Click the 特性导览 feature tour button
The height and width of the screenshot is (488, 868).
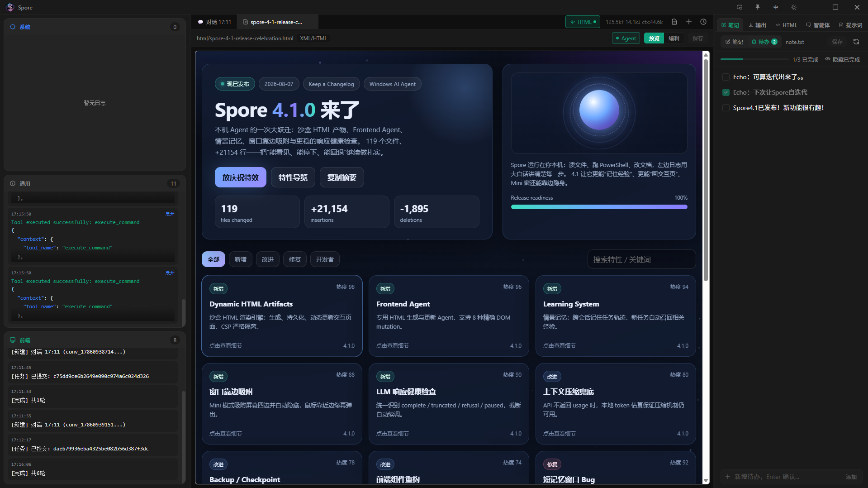click(293, 177)
